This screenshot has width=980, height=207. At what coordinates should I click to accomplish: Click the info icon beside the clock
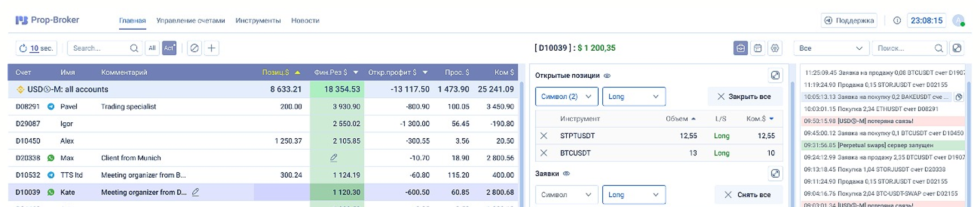[897, 20]
